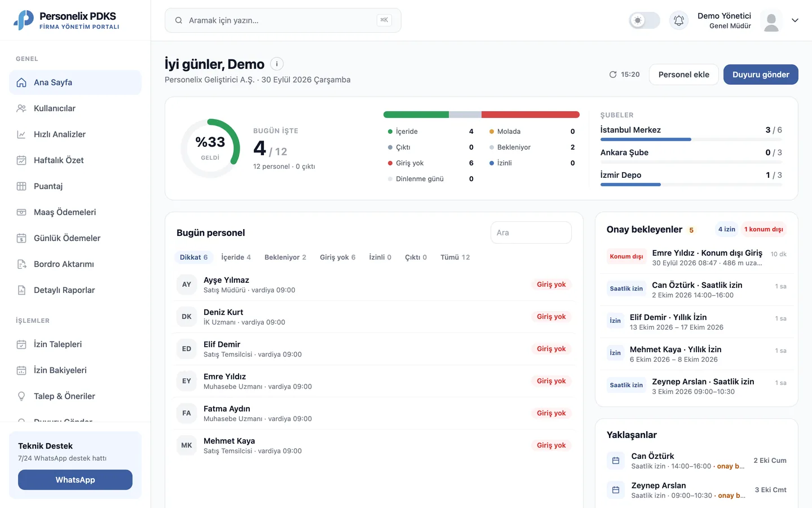
Task: Open Elif Demir Yıllık İzin request
Action: (696, 322)
